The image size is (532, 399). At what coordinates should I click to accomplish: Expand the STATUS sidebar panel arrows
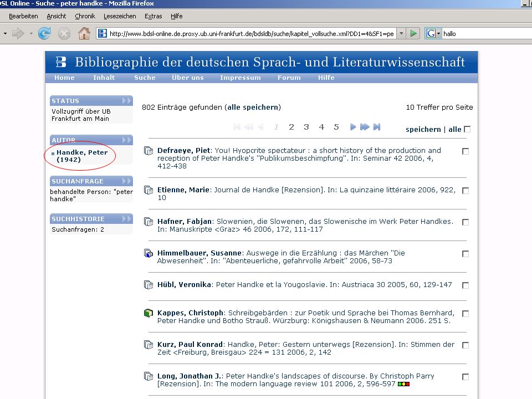pos(126,101)
